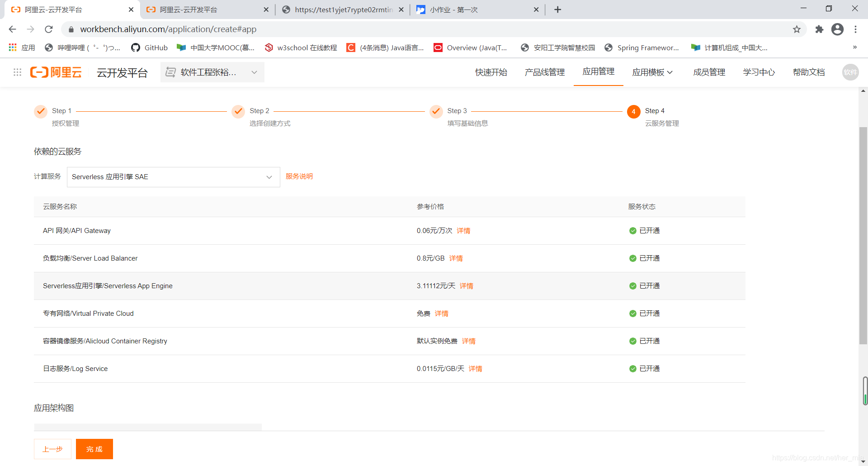
Task: Open user avatar in top right
Action: tap(850, 72)
